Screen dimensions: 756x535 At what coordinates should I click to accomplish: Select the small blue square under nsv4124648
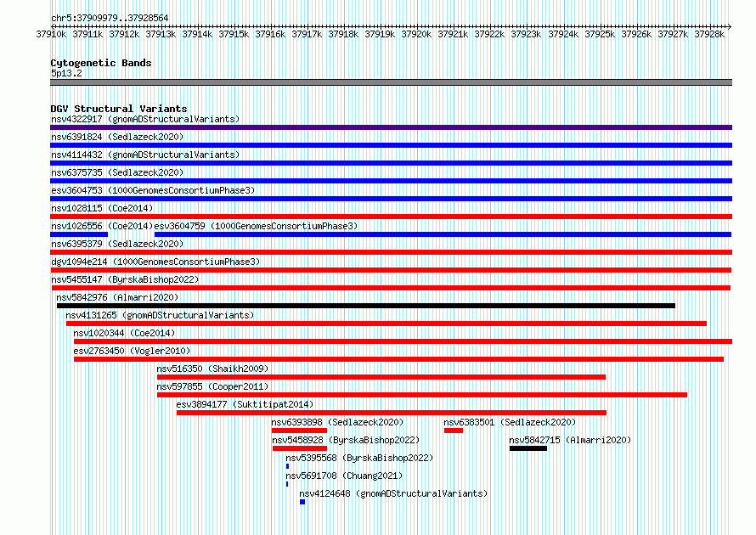302,502
